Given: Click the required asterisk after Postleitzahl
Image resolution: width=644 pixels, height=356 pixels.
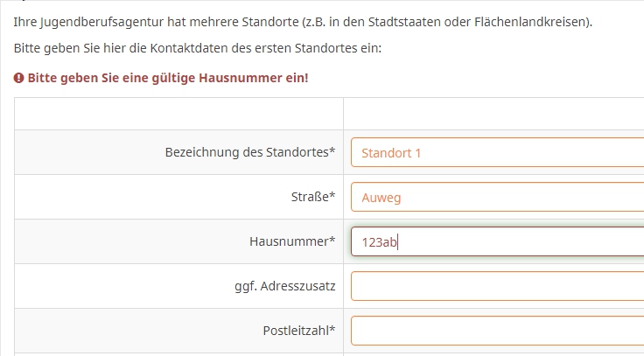Looking at the screenshot, I should pyautogui.click(x=332, y=330).
